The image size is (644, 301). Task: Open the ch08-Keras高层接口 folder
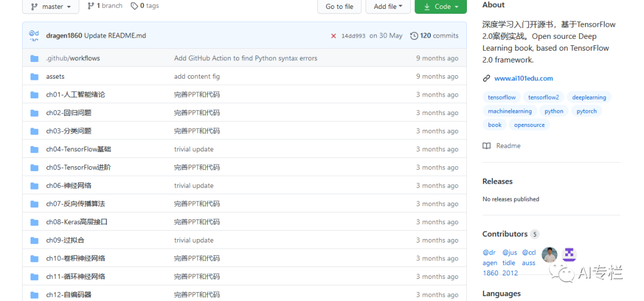point(77,222)
